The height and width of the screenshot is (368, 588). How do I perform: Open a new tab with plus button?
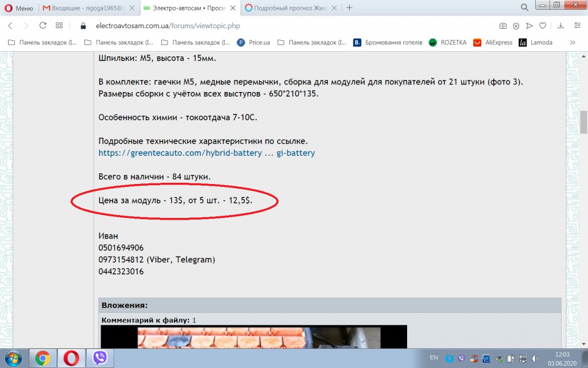349,8
